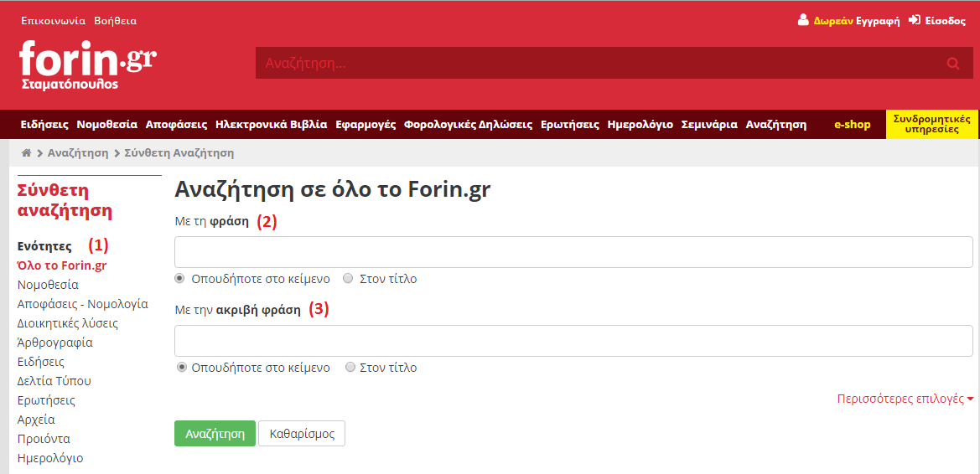Image resolution: width=980 pixels, height=474 pixels.
Task: Open the Αναζήτηση navigation menu item
Action: pyautogui.click(x=776, y=124)
